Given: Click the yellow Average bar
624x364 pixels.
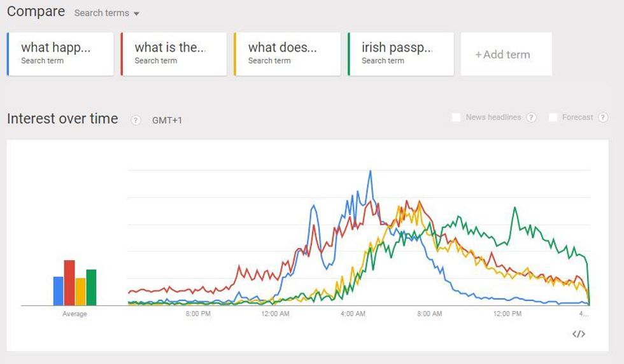Looking at the screenshot, I should (80, 291).
